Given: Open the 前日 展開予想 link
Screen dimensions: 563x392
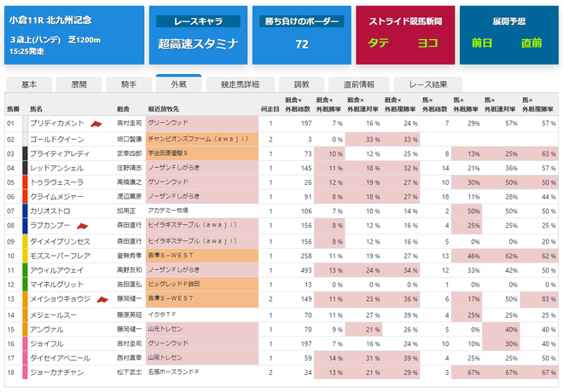Looking at the screenshot, I should (x=482, y=43).
